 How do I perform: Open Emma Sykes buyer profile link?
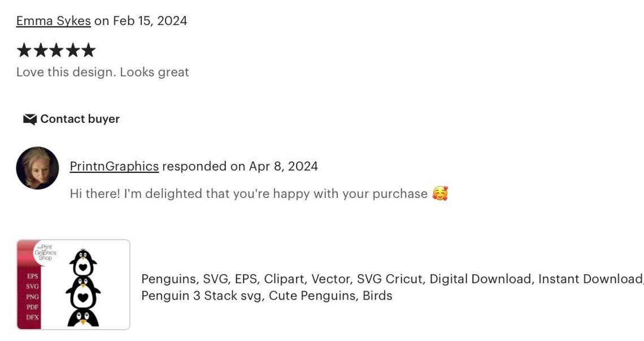tap(54, 21)
